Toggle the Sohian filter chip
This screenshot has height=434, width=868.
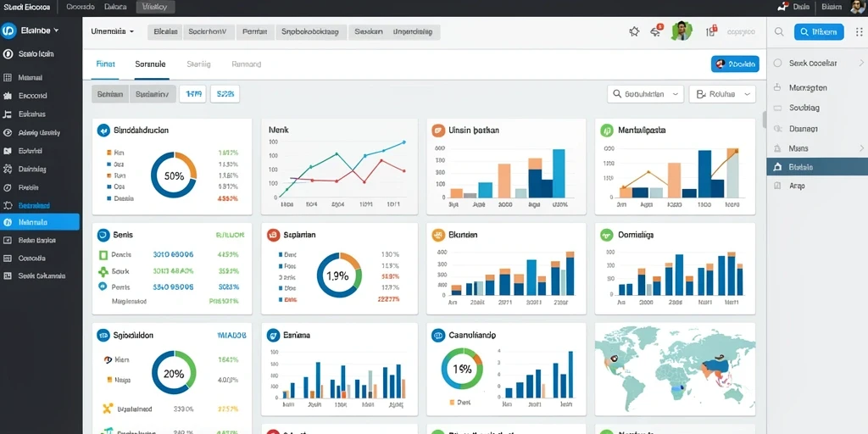point(110,94)
